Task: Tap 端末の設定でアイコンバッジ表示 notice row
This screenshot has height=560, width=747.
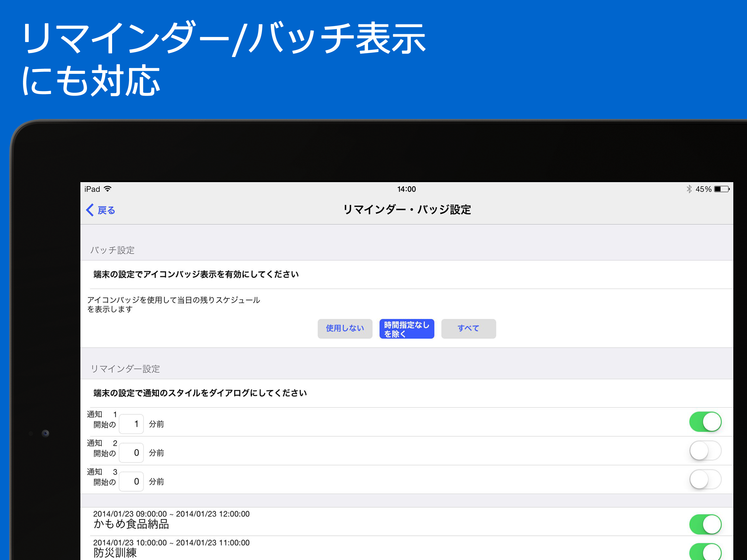Action: [407, 274]
